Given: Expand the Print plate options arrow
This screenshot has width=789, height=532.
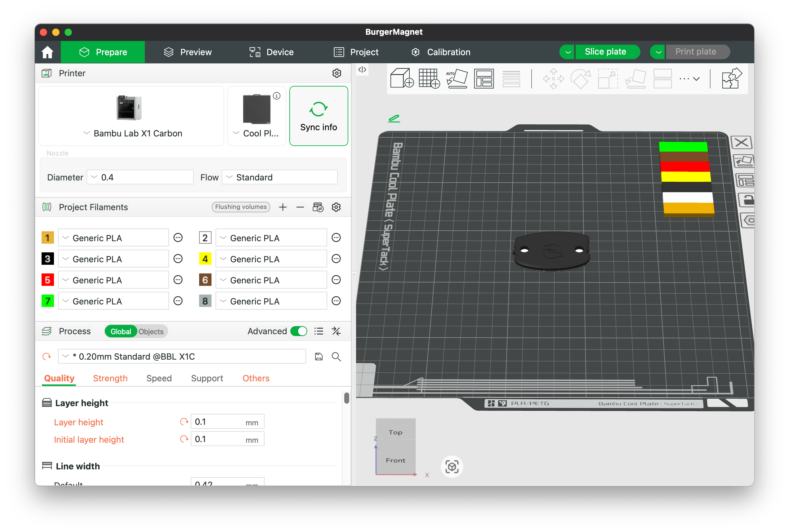Looking at the screenshot, I should (658, 51).
